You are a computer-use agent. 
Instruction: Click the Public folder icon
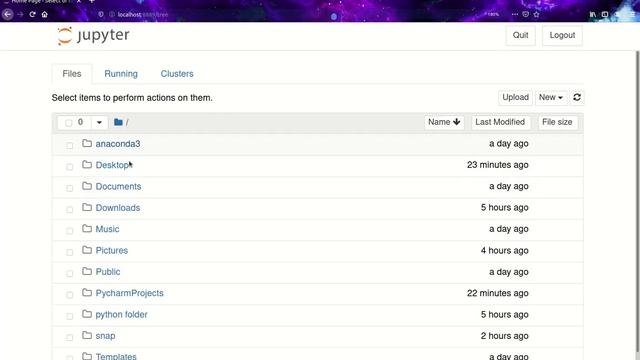87,271
